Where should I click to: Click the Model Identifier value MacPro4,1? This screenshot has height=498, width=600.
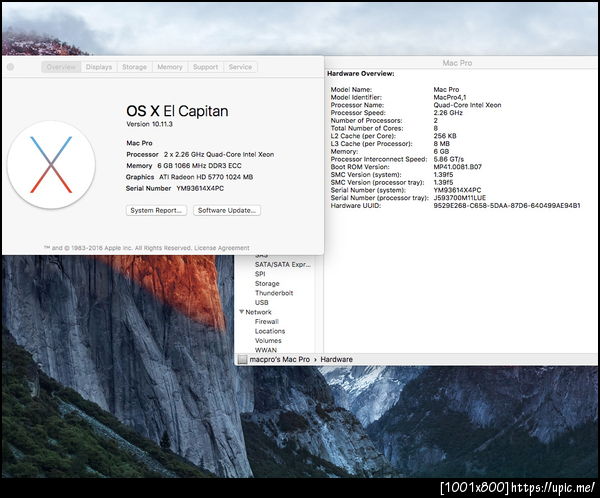pyautogui.click(x=450, y=97)
